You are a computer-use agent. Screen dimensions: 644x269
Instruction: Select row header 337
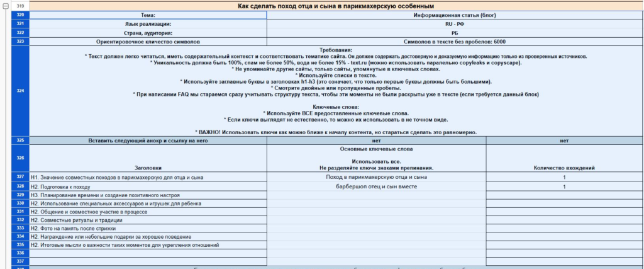pos(20,261)
